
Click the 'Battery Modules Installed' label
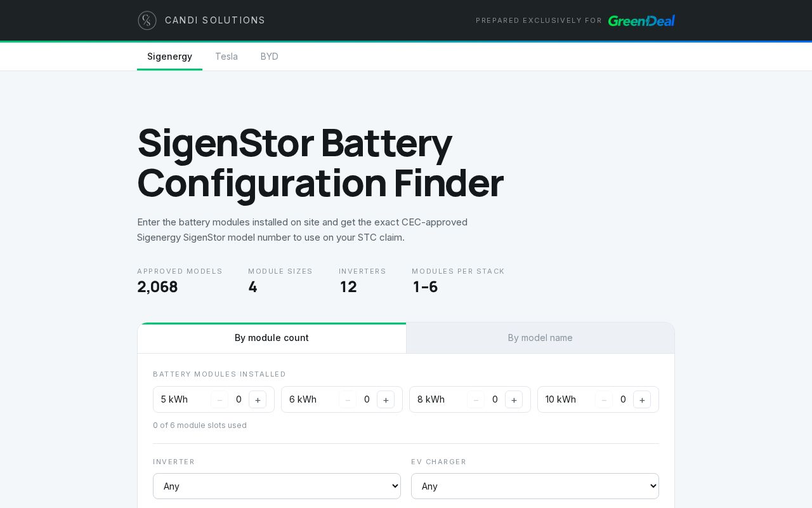(219, 374)
